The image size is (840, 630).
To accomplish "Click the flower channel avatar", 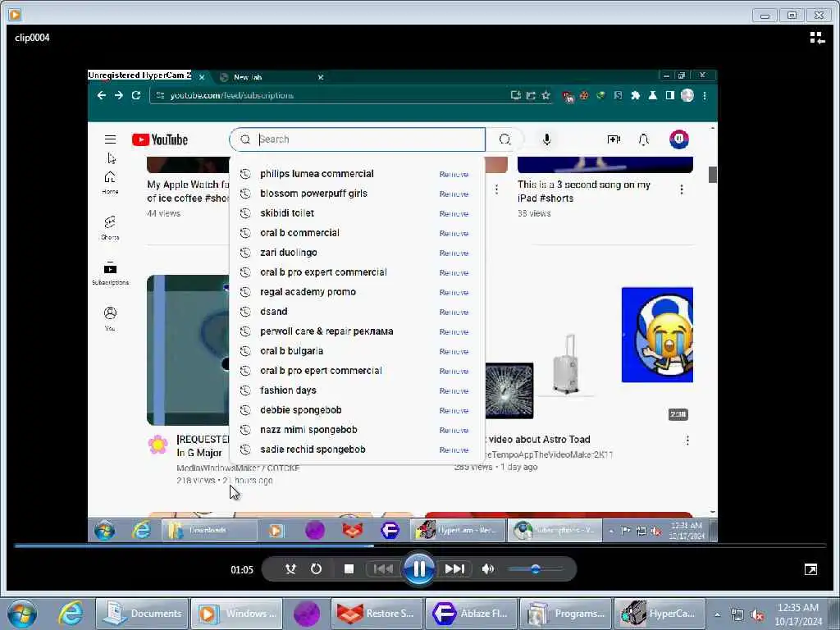I will click(157, 445).
